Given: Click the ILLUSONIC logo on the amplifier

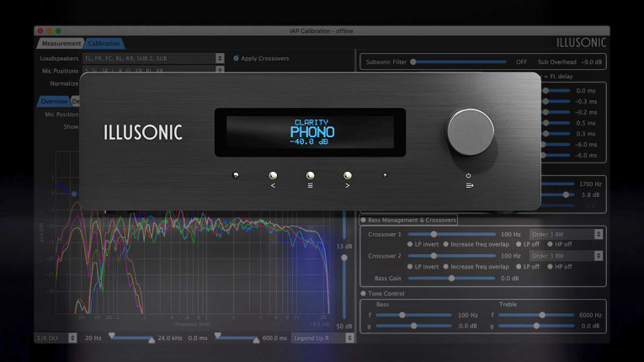Looking at the screenshot, I should click(x=142, y=132).
